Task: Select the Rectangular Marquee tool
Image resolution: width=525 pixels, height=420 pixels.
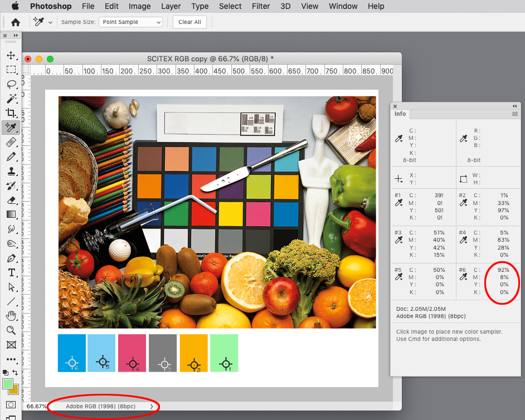Action: 11,70
